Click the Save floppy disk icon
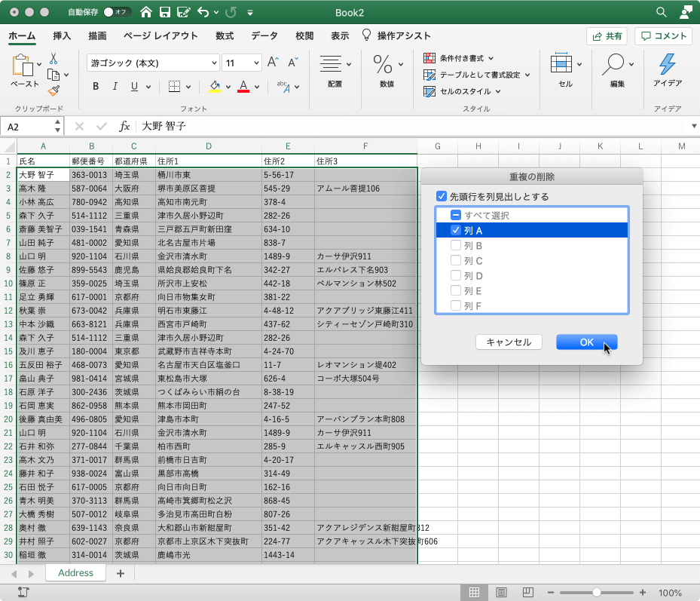 (x=165, y=12)
